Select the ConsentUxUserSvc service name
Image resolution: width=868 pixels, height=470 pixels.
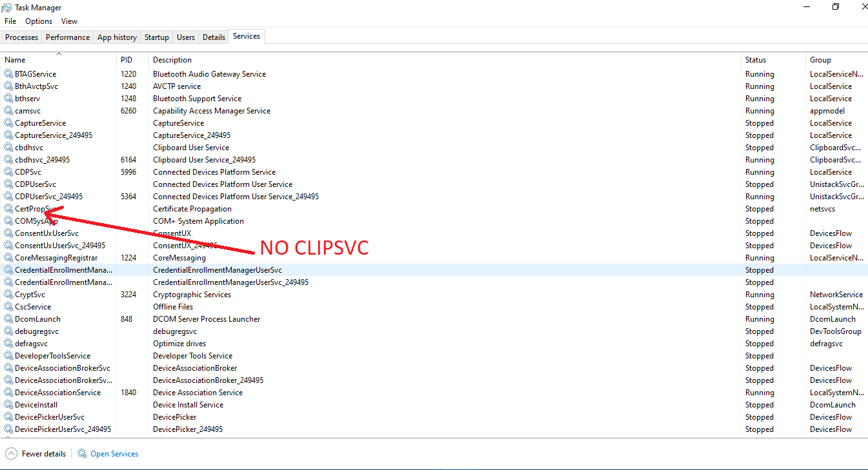click(47, 233)
